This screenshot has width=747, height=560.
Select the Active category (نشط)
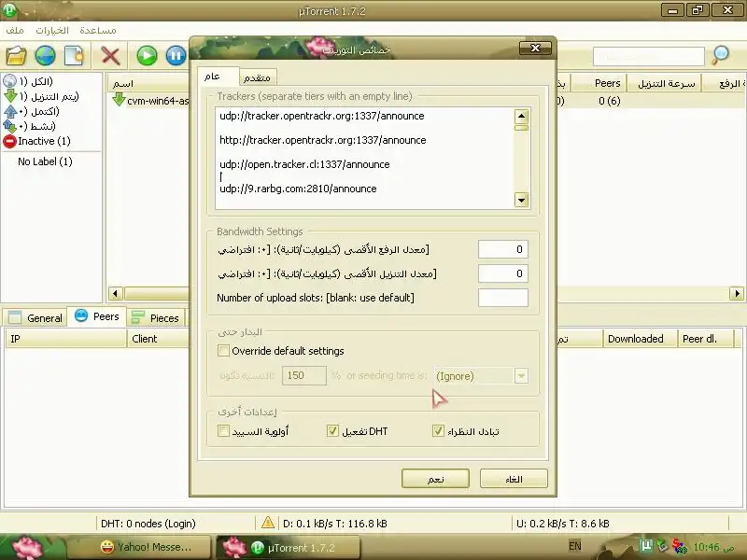[30, 126]
